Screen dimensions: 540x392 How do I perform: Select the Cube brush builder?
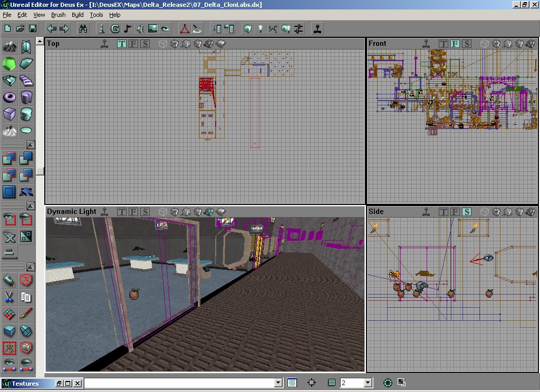[9, 114]
